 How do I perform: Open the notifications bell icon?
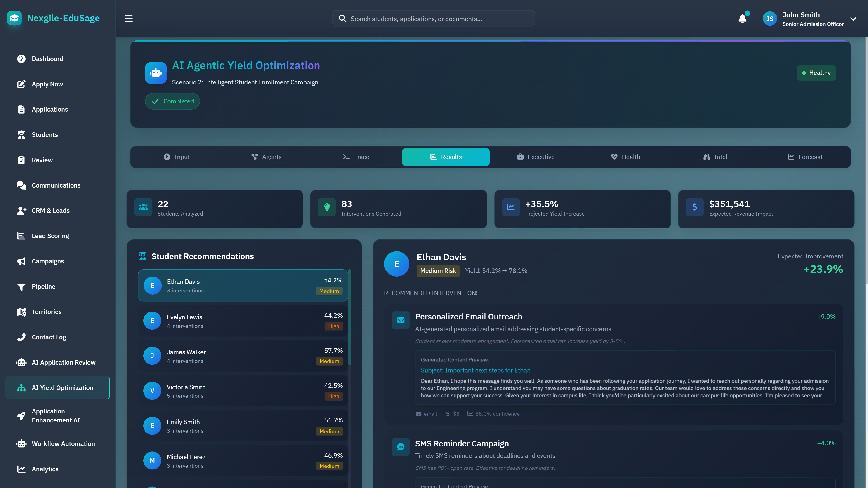(x=742, y=19)
